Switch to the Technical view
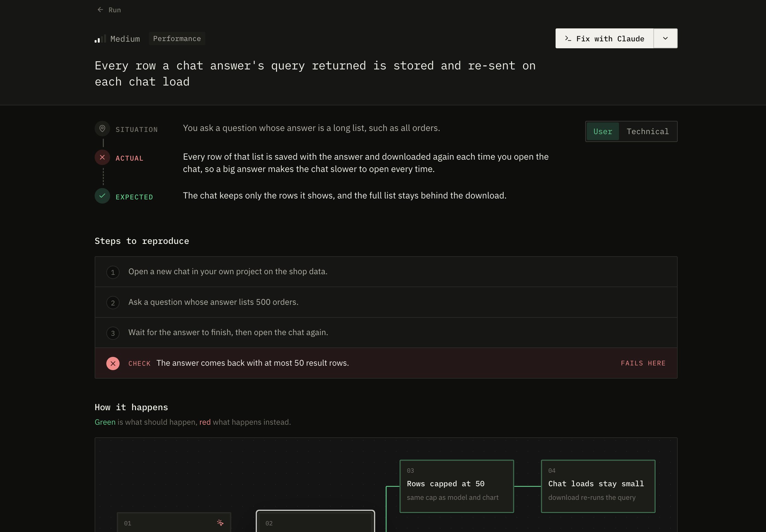 coord(648,132)
